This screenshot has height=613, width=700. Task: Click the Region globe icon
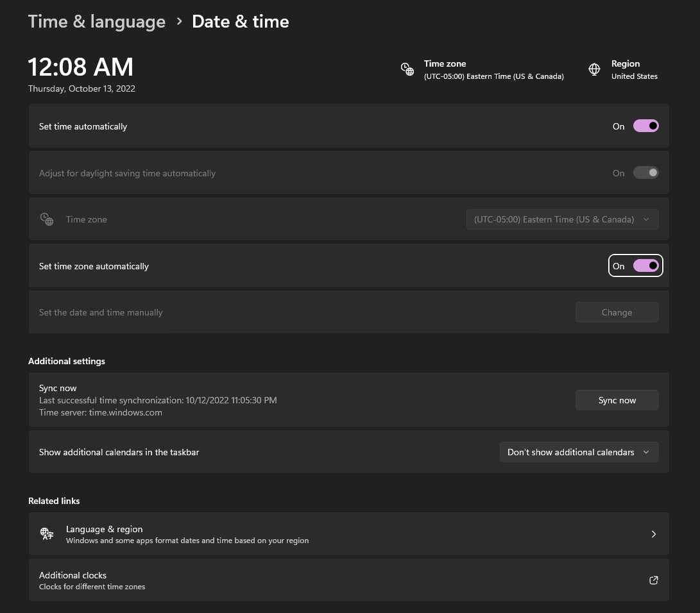tap(594, 70)
